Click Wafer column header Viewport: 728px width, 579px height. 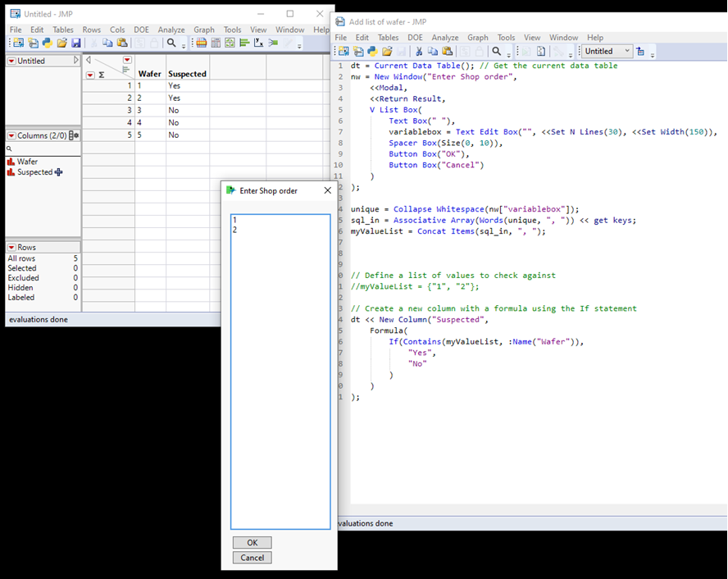[x=149, y=74]
